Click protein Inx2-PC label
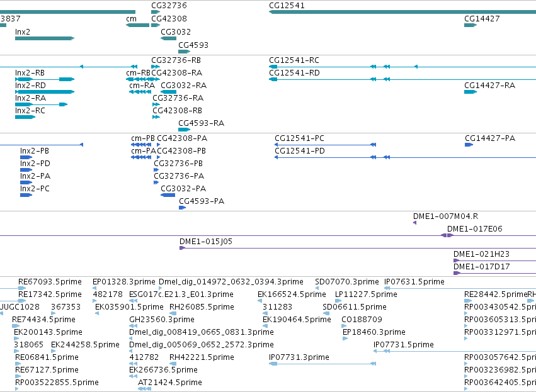 point(35,189)
